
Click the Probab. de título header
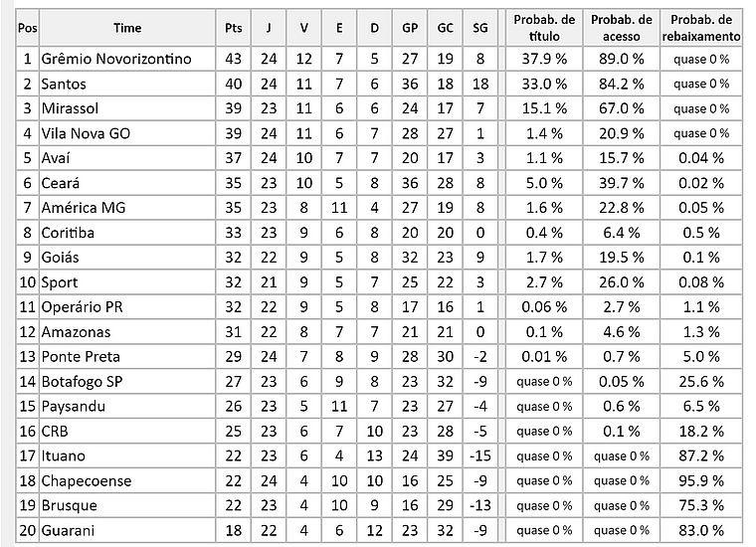(544, 28)
